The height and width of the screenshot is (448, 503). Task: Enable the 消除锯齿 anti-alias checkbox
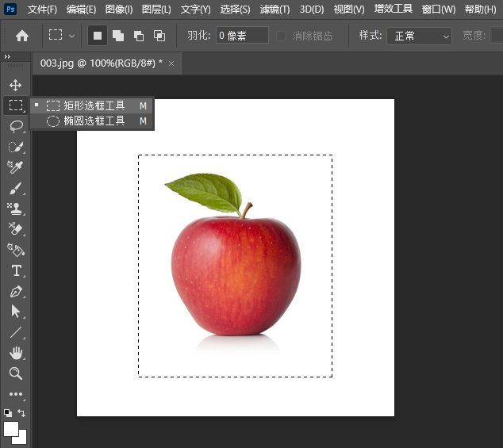[282, 36]
